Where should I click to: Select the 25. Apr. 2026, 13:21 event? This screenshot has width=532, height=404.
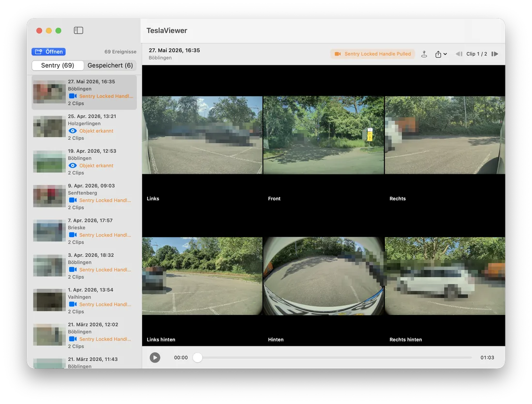(x=84, y=127)
